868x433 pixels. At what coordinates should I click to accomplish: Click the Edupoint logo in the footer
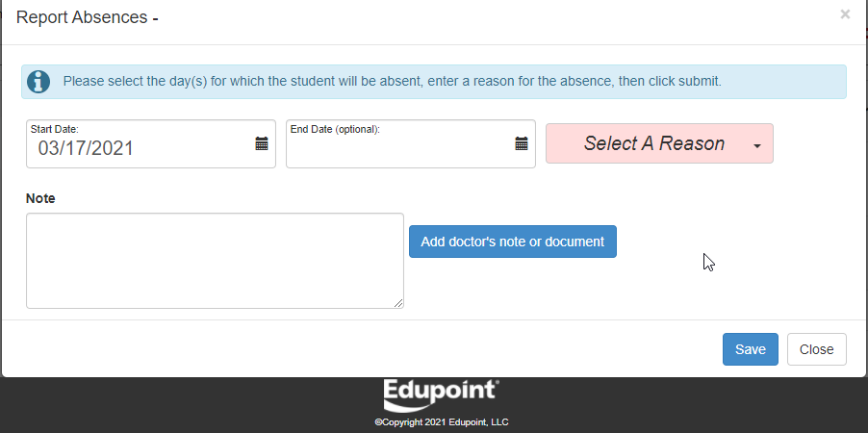[x=441, y=395]
